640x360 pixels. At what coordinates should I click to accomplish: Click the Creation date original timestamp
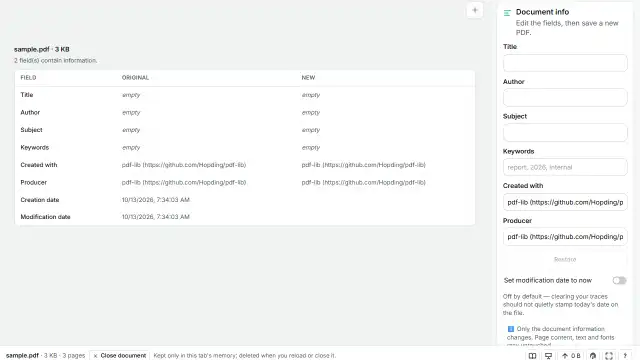156,200
